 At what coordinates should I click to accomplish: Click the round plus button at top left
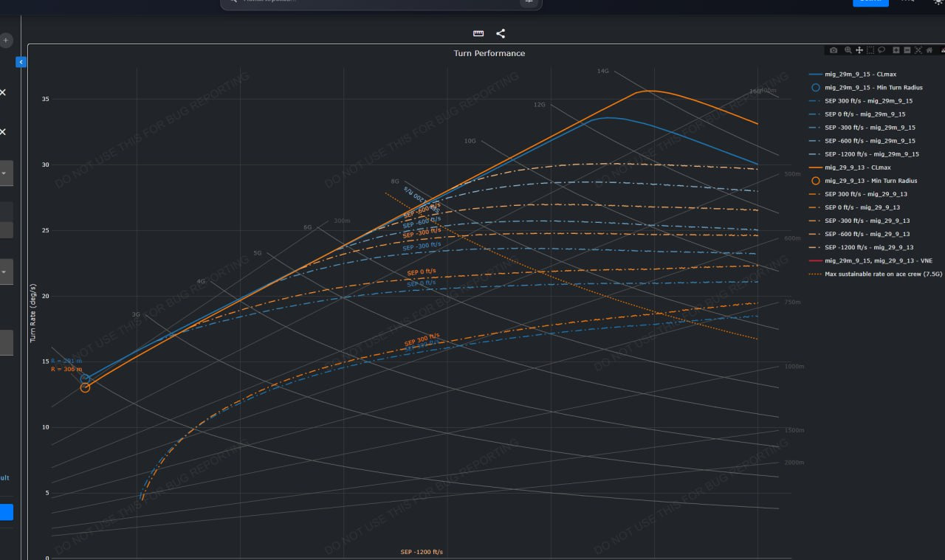point(5,41)
